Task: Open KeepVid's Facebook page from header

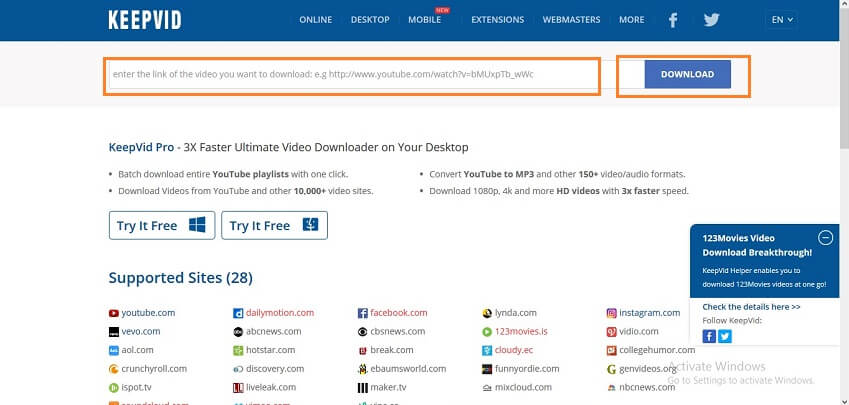Action: pyautogui.click(x=673, y=20)
